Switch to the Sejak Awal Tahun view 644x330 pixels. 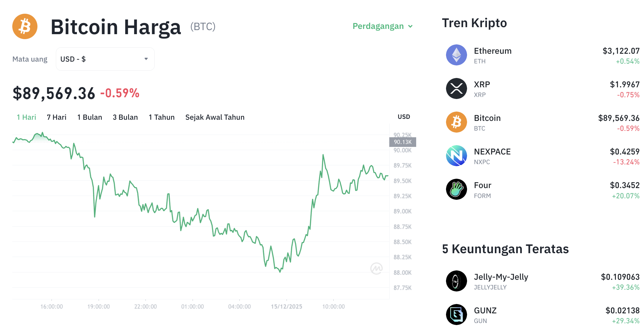215,117
